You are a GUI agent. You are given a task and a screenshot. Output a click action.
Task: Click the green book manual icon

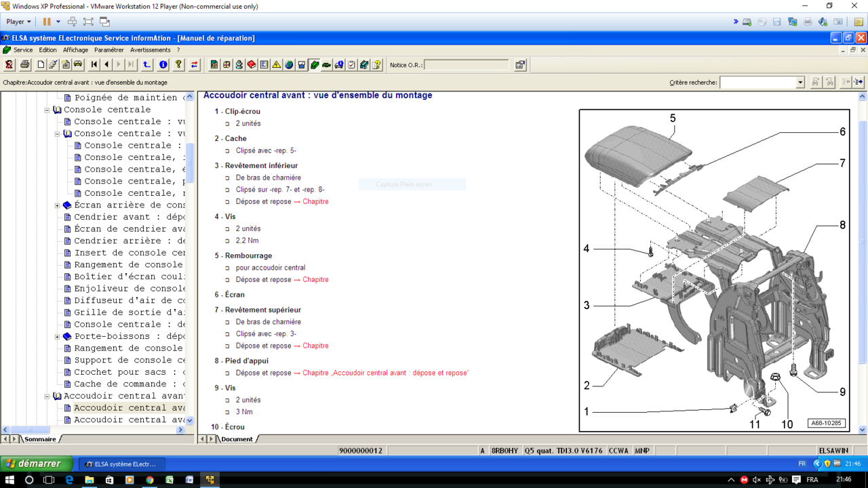313,64
